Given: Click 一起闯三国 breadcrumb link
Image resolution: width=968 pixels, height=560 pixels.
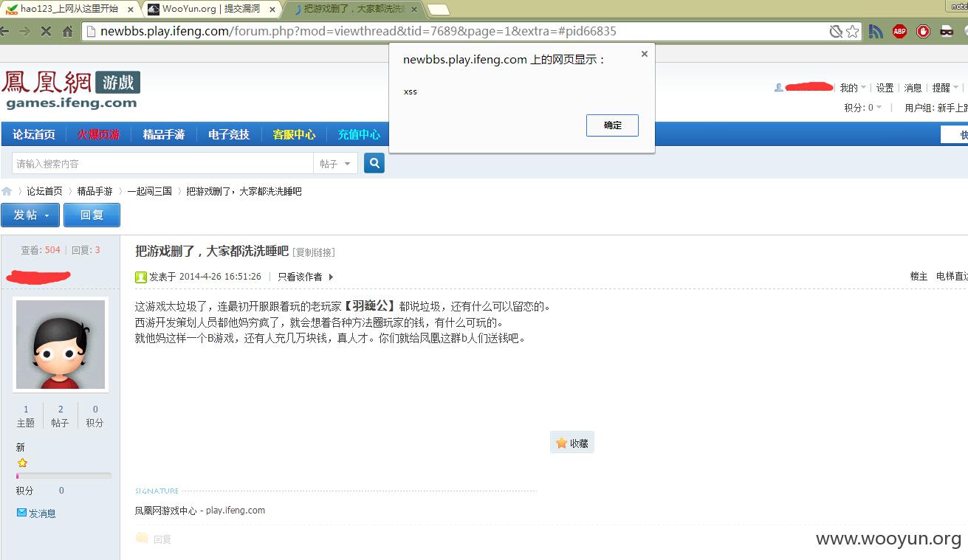Looking at the screenshot, I should [x=150, y=191].
